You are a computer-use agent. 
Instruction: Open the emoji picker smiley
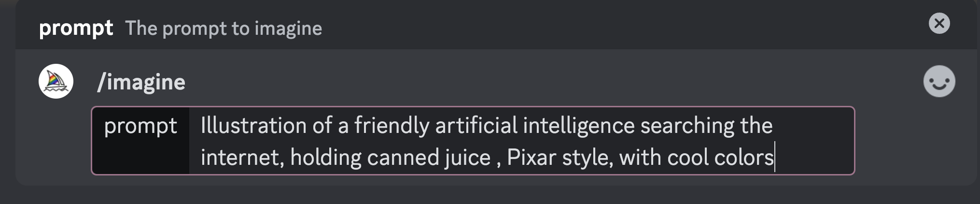pyautogui.click(x=939, y=81)
